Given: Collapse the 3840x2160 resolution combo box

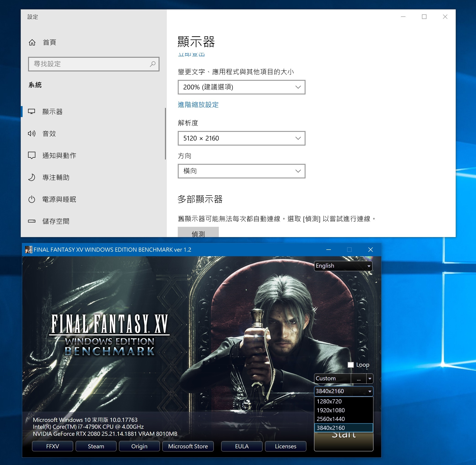Looking at the screenshot, I should click(344, 391).
